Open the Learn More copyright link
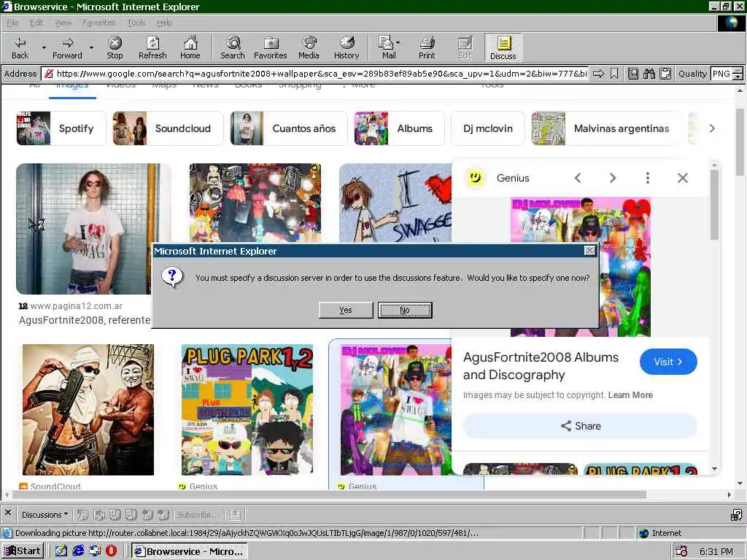This screenshot has width=747, height=560. 630,394
